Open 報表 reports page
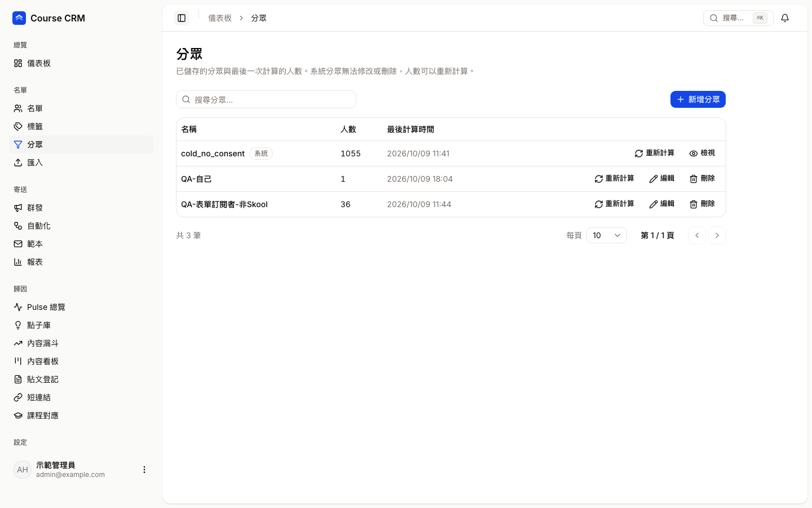 [x=81, y=262]
